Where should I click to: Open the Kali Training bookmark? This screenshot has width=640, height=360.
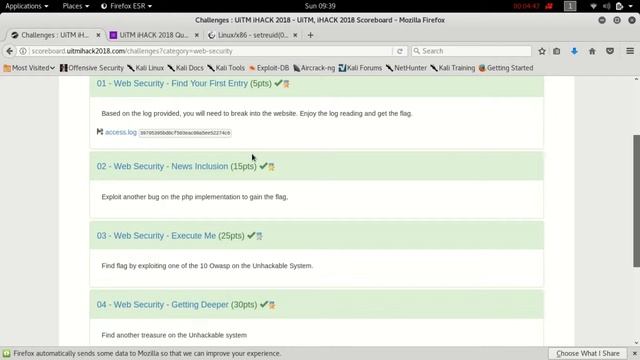[453, 68]
